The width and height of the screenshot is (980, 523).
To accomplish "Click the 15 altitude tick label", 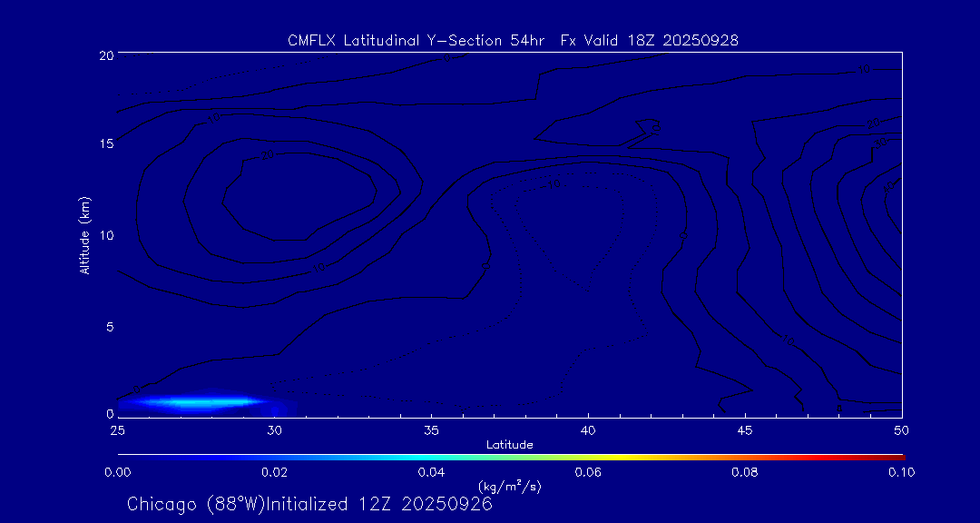I will tap(105, 144).
